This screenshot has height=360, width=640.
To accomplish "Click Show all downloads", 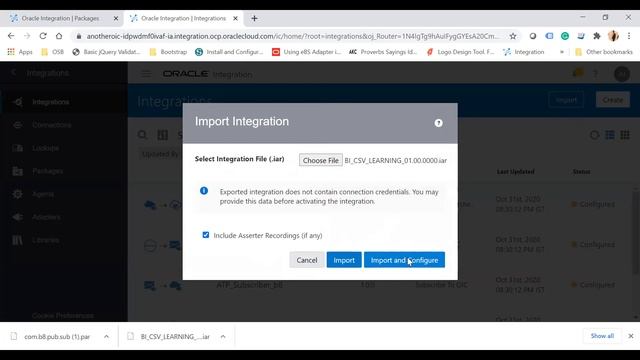I will pyautogui.click(x=602, y=336).
